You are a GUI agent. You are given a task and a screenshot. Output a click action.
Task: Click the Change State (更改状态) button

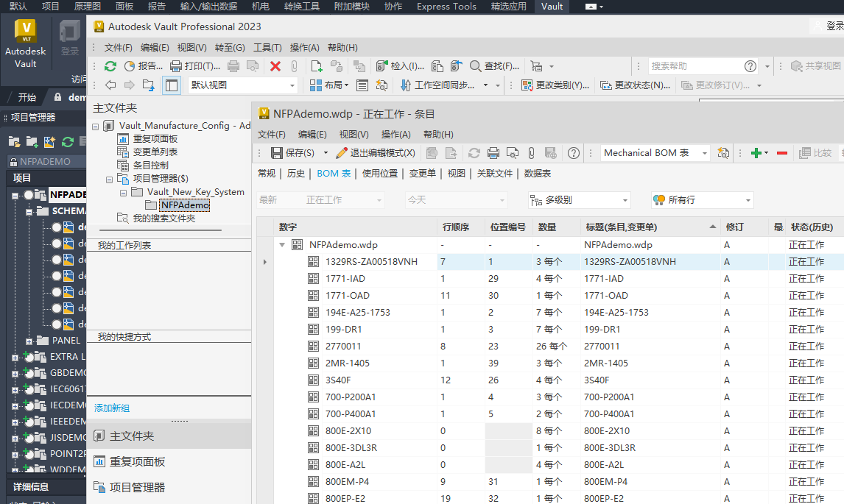coord(635,85)
